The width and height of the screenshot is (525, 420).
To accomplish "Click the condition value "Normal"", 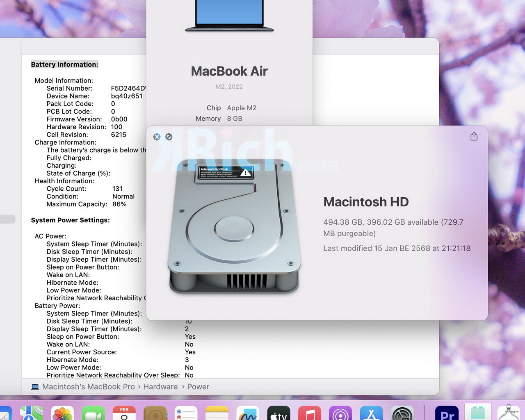I will coord(123,196).
